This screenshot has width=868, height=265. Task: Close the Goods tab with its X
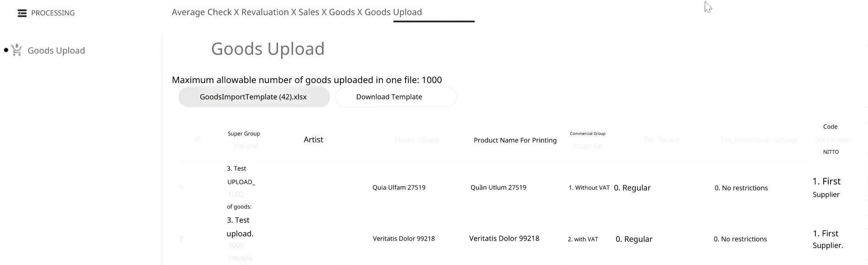click(x=360, y=13)
